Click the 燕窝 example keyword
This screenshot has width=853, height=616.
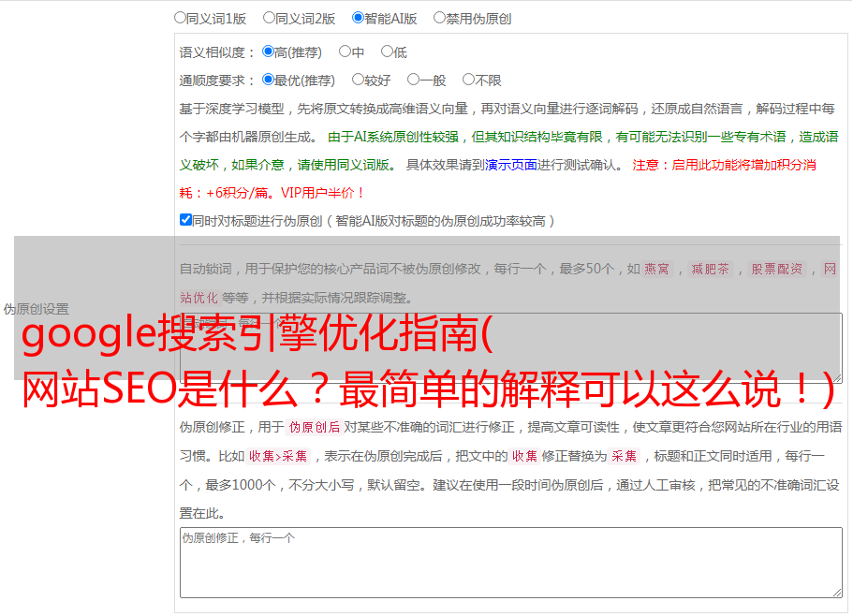click(657, 269)
